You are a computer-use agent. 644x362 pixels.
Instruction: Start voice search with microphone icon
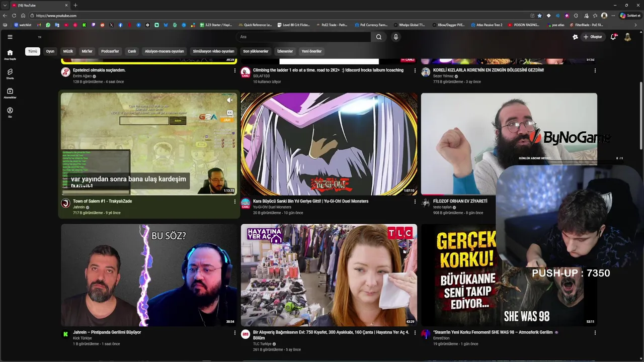pos(396,37)
